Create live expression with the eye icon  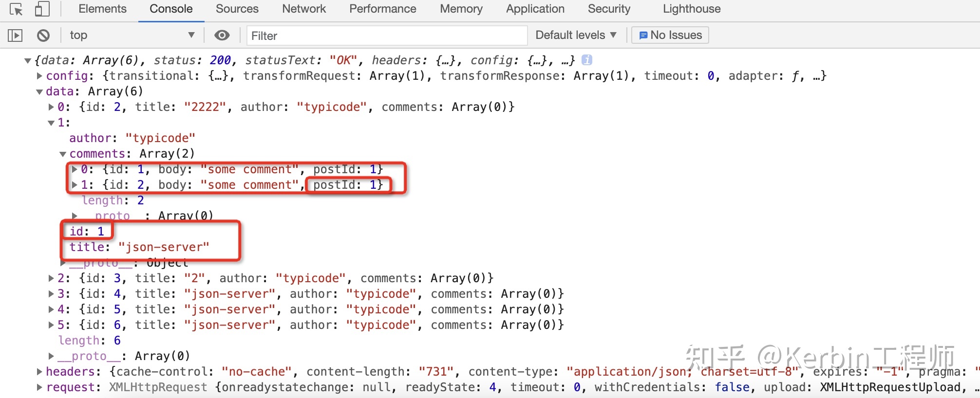[222, 35]
